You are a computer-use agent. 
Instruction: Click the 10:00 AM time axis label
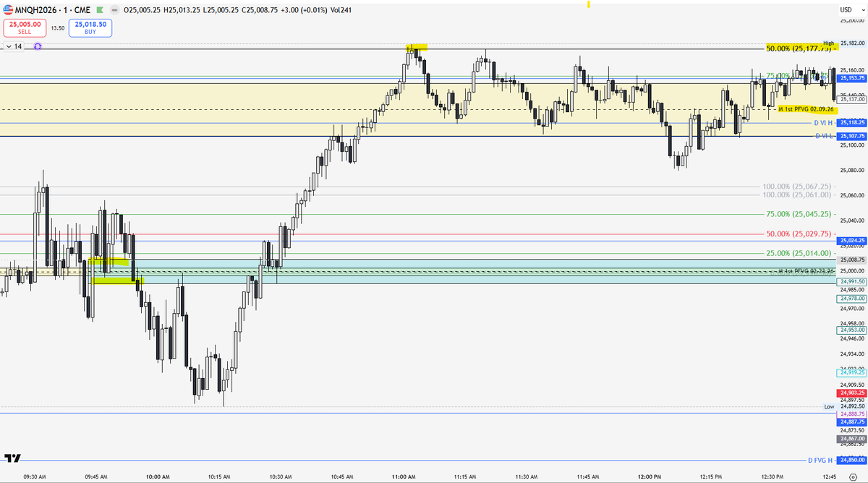[x=158, y=477]
